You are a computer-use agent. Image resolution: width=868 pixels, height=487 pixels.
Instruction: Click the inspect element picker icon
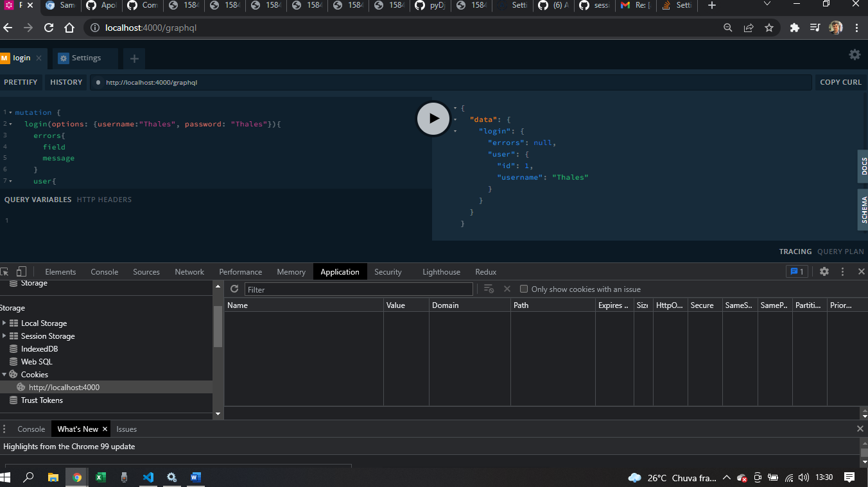click(5, 271)
